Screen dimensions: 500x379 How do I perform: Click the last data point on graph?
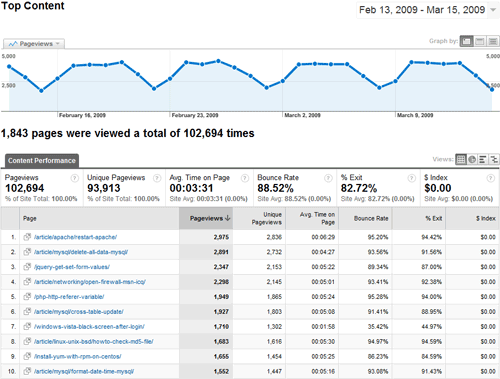[x=492, y=90]
